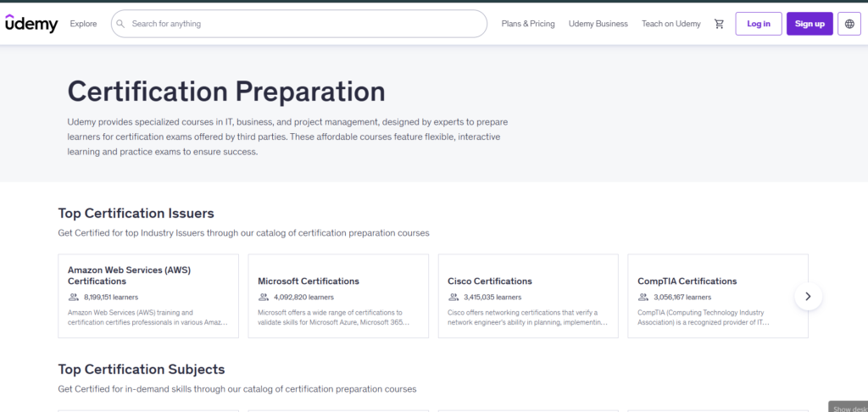Focus the Search for anything field

pyautogui.click(x=299, y=24)
